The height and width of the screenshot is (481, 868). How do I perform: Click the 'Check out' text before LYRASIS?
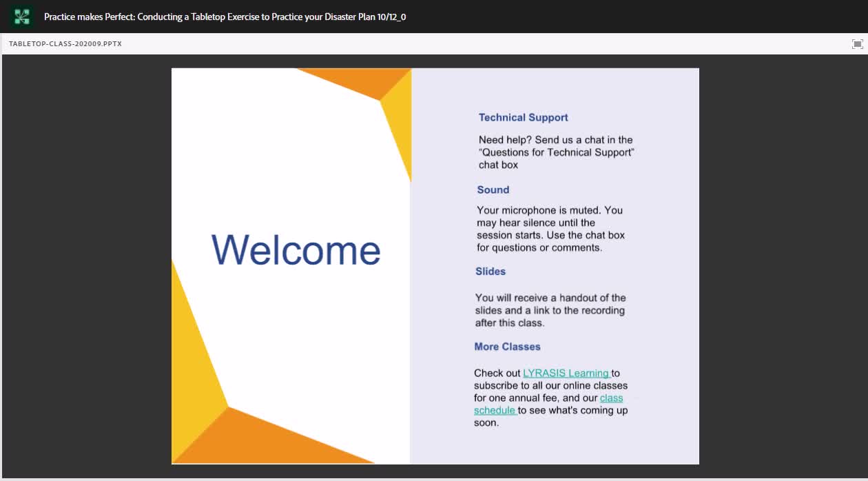click(x=497, y=373)
